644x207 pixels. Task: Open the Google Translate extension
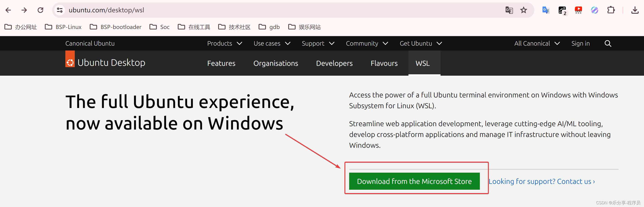[546, 10]
